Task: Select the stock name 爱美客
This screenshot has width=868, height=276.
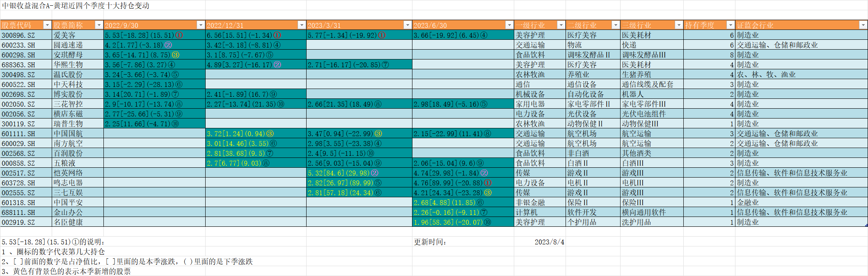Action: click(78, 35)
